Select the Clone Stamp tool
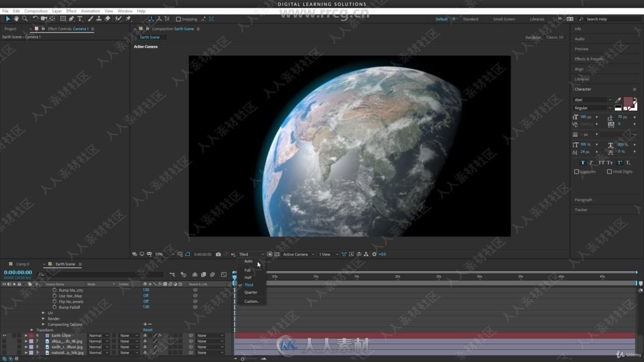 click(99, 19)
